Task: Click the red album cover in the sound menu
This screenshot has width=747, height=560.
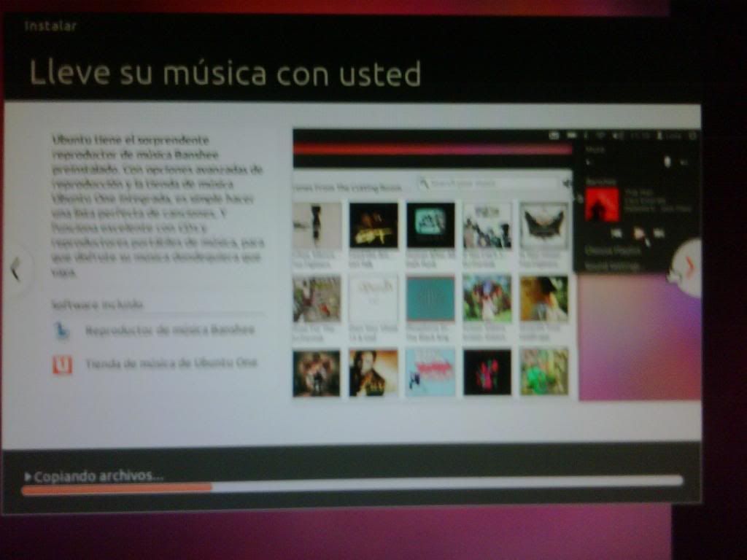Action: click(602, 205)
